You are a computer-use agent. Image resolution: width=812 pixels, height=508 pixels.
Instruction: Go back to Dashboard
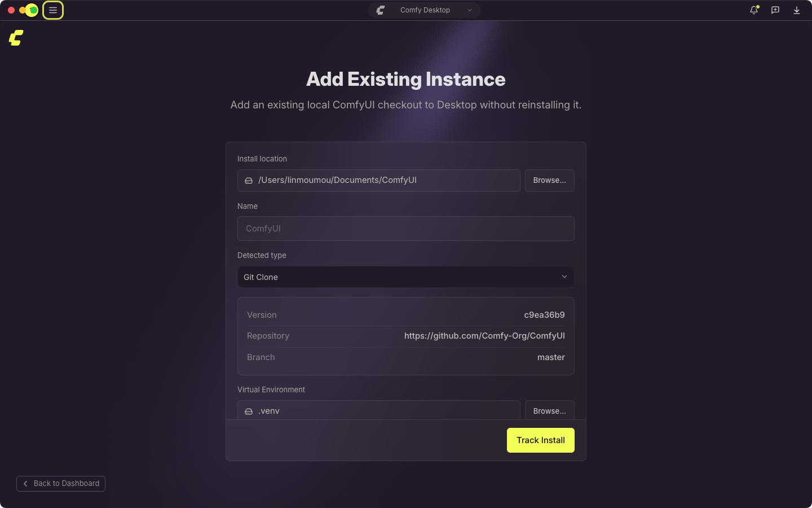[61, 484]
